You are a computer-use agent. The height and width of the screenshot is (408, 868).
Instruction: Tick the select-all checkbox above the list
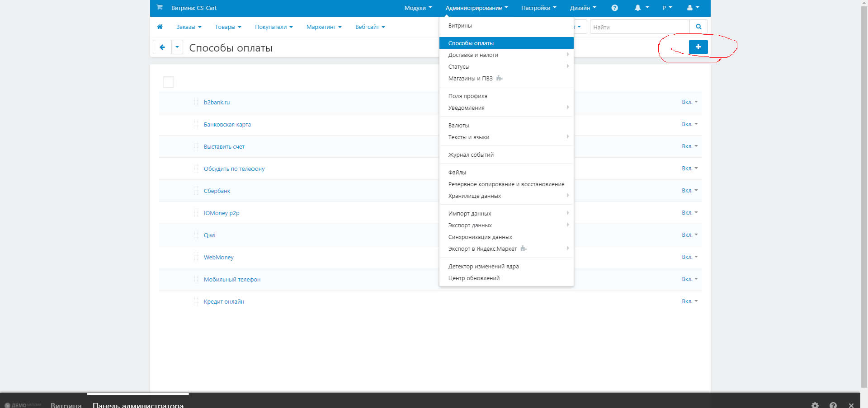tap(168, 82)
